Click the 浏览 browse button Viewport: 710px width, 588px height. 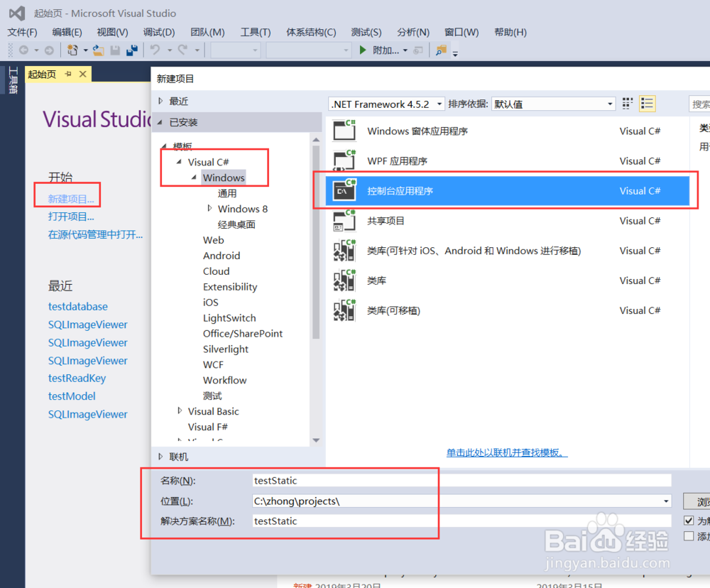[697, 501]
